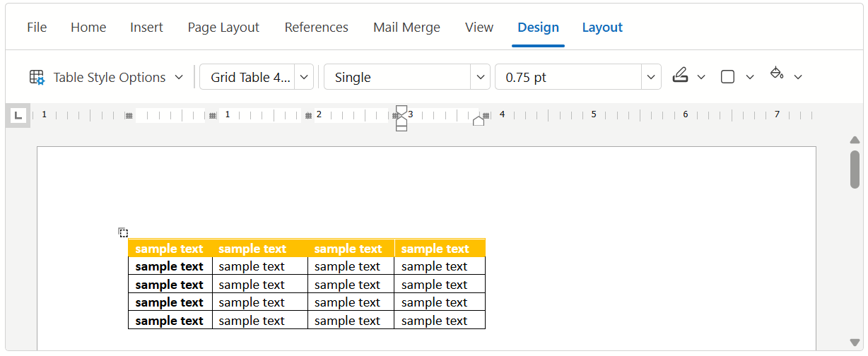Open the table styles gallery dropdown arrow

[x=305, y=77]
